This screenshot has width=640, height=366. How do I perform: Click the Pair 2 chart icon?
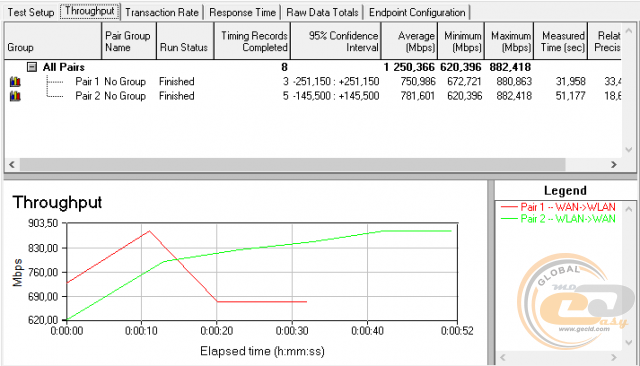[15, 96]
